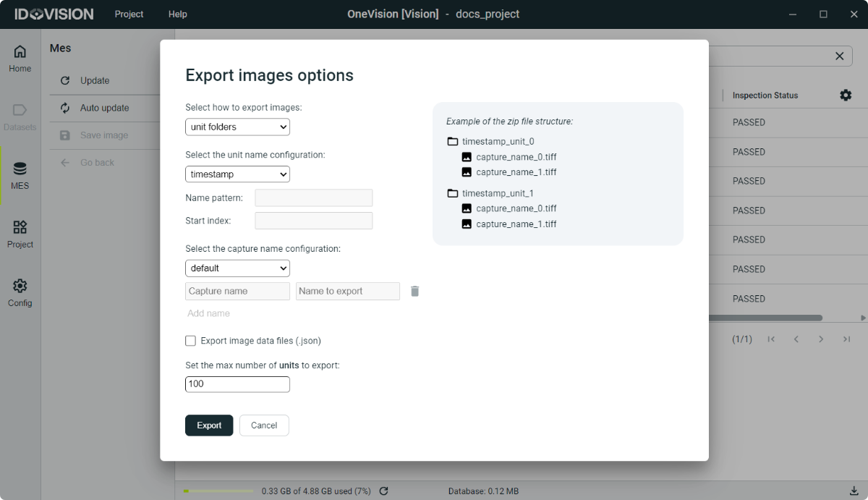This screenshot has width=868, height=500.
Task: Clear search with the X icon
Action: click(839, 56)
